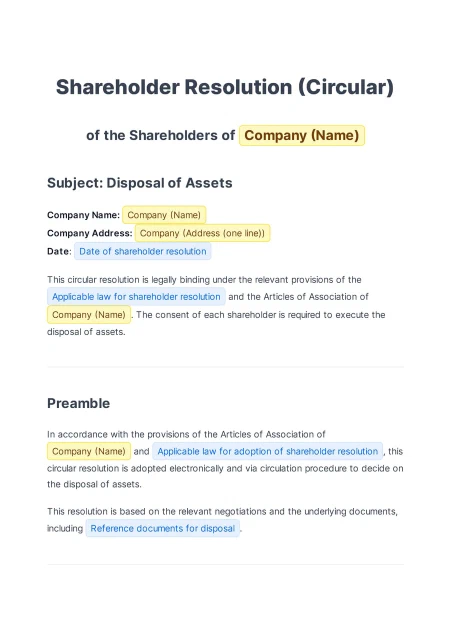
Task: Click the Subject: Disposal of Assets heading
Action: [140, 183]
